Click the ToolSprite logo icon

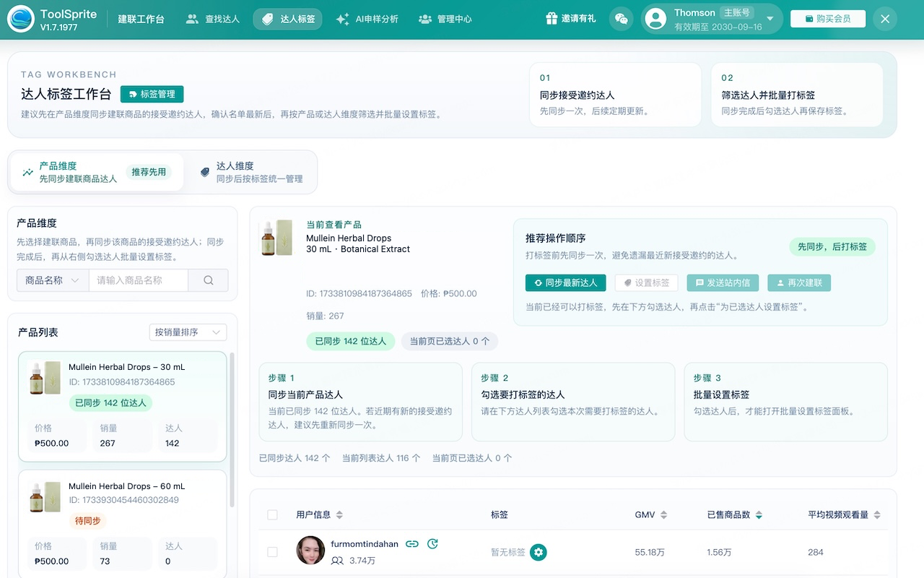click(21, 20)
